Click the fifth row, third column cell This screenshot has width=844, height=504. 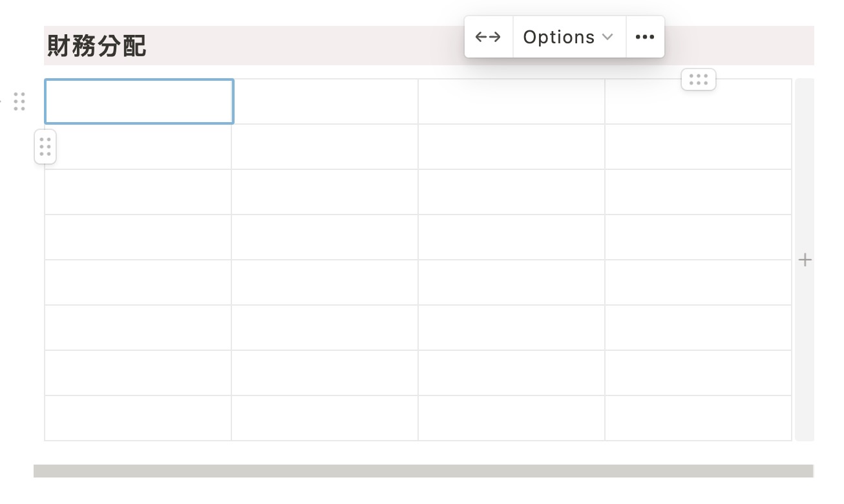512,282
